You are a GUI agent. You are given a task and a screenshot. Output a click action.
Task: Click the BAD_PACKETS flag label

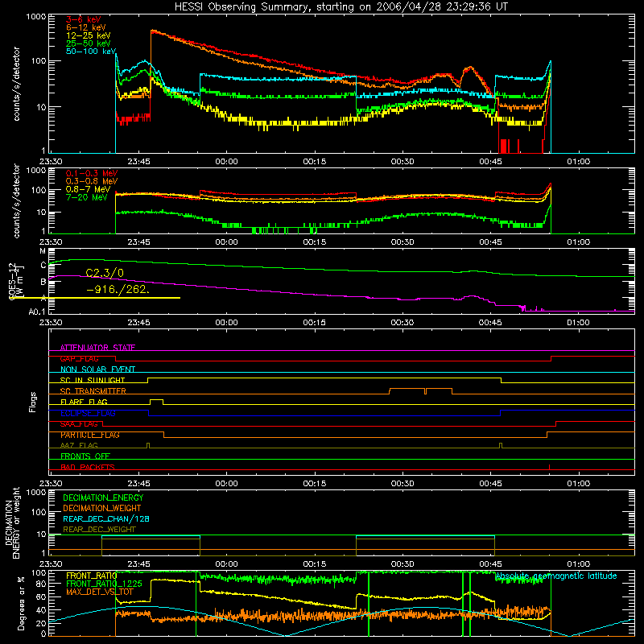point(88,467)
